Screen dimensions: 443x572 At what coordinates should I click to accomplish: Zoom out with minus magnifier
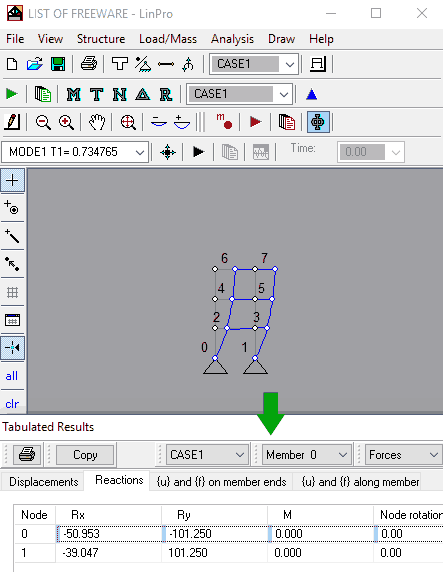coord(43,122)
